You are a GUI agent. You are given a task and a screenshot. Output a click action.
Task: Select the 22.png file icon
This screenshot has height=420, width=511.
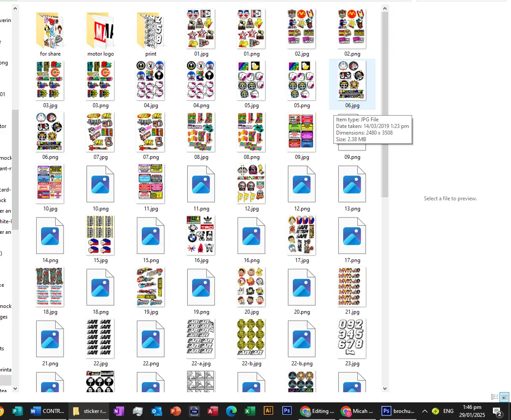[x=151, y=339]
